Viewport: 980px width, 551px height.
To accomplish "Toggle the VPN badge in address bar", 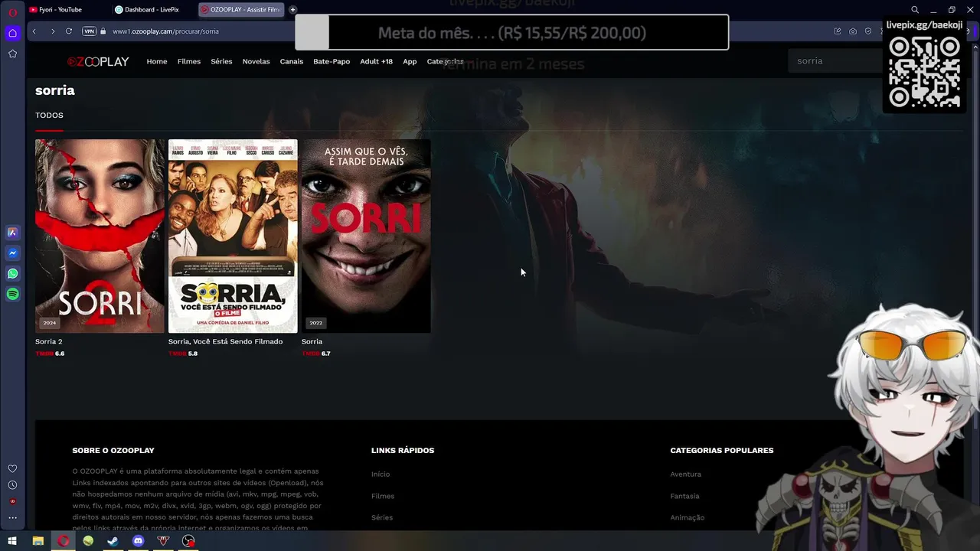I will [x=89, y=31].
